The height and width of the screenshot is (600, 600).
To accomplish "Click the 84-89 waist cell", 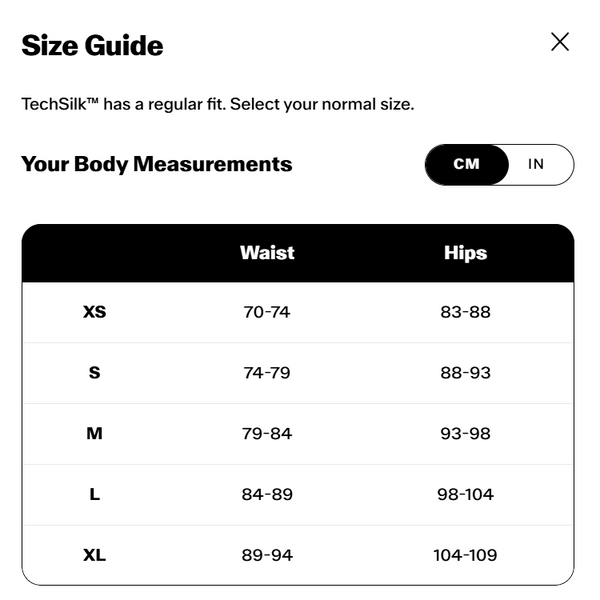I will pos(267,494).
